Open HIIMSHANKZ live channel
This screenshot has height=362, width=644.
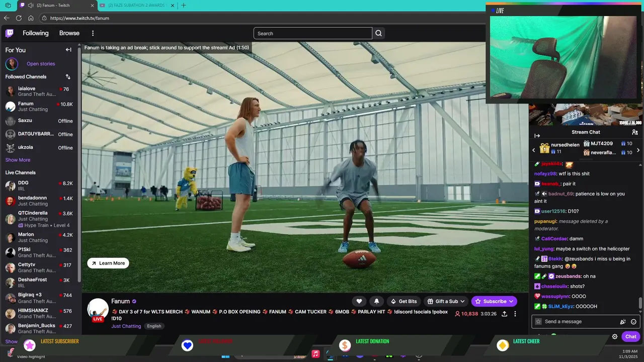point(39,313)
